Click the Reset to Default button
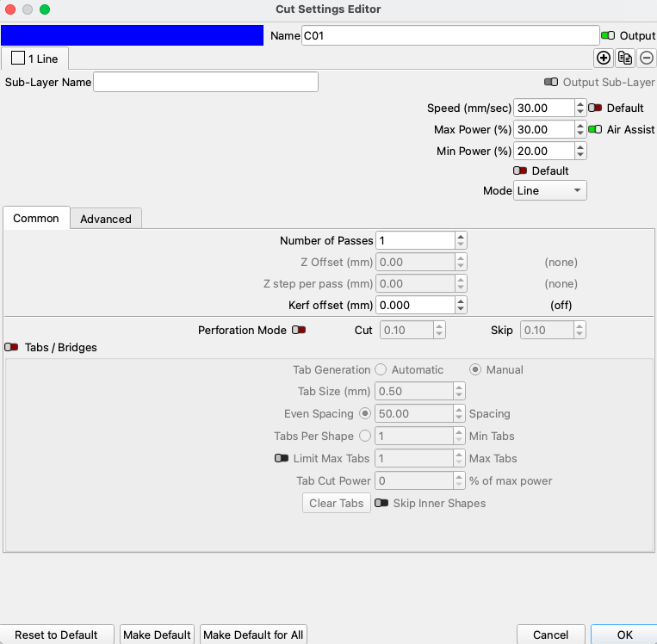657x644 pixels. coord(56,635)
